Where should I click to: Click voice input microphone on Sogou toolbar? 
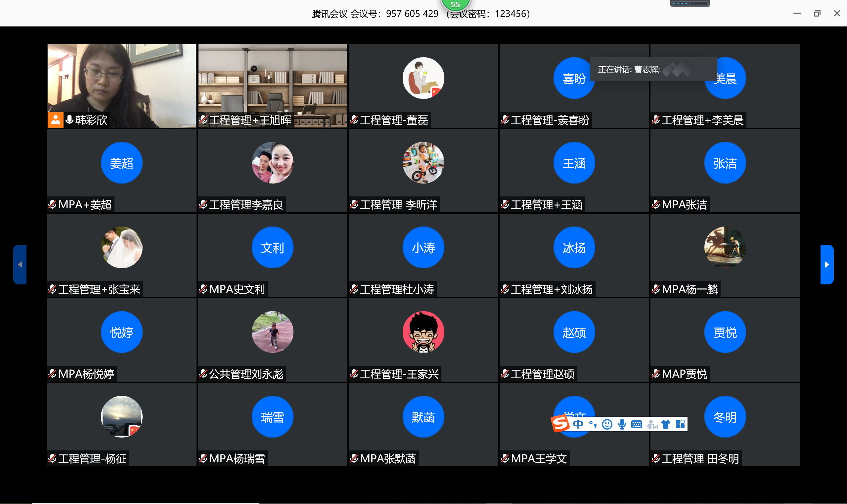[622, 424]
